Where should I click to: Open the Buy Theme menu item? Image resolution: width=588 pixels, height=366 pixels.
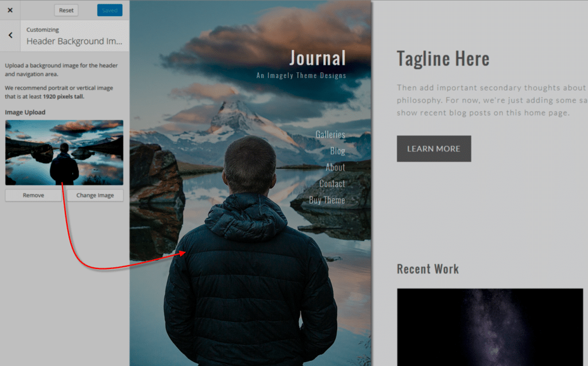[x=327, y=200]
